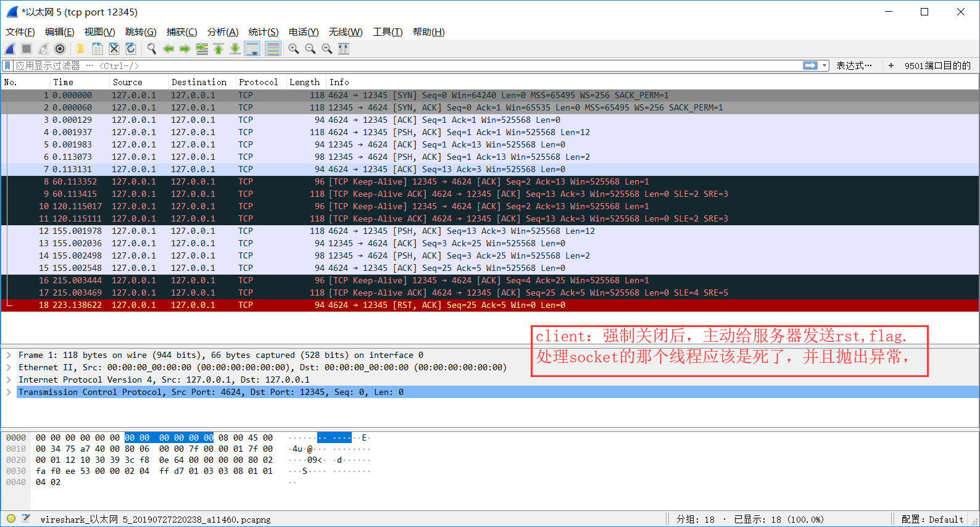This screenshot has height=527, width=980.
Task: Open capture options gear icon
Action: (x=60, y=49)
